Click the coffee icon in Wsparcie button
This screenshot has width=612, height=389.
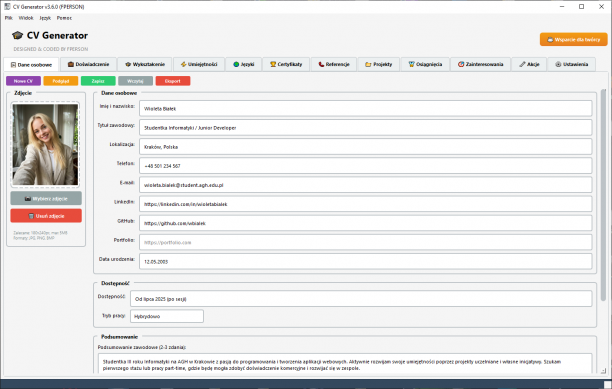(x=550, y=39)
